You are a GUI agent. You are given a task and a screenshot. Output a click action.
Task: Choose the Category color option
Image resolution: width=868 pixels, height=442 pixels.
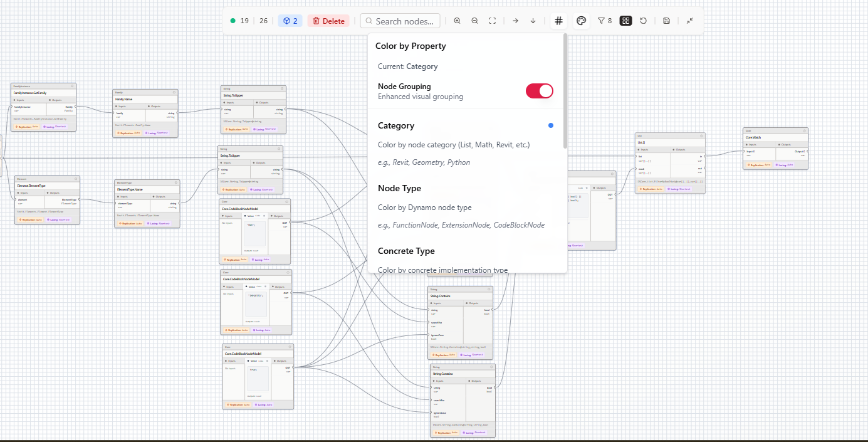pos(464,144)
